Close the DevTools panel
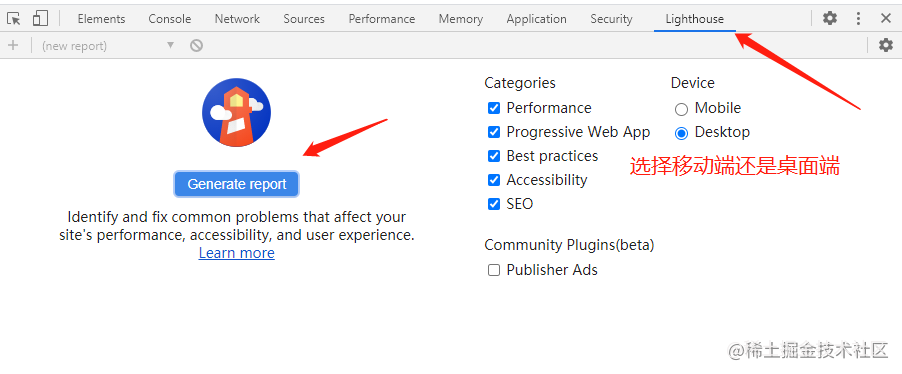 click(886, 18)
